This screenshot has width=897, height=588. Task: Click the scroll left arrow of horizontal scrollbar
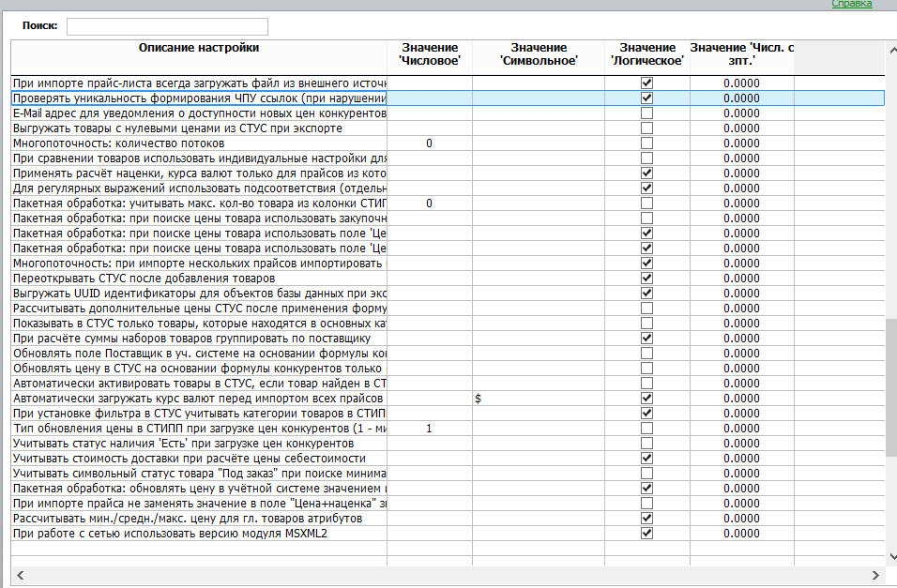point(21,576)
